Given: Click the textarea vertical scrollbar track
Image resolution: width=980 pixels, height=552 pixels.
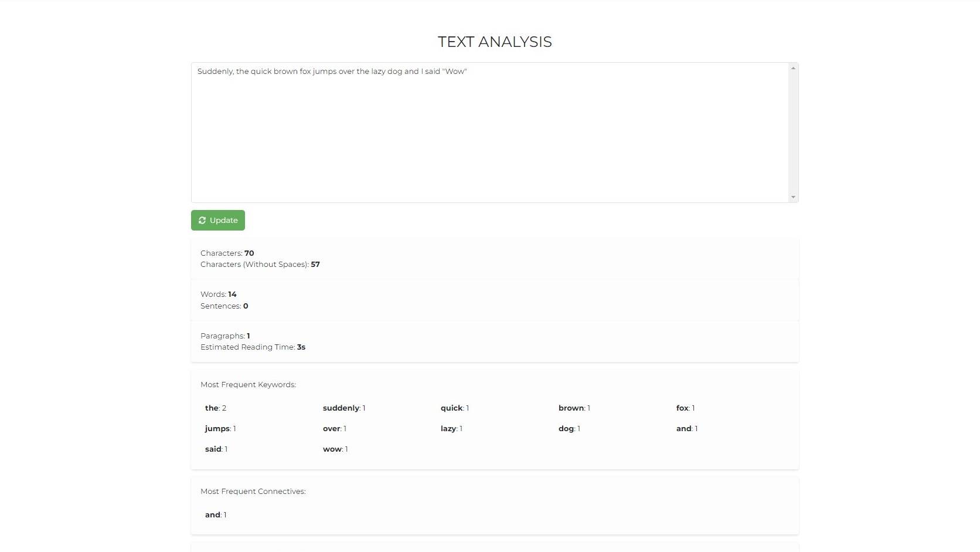Looking at the screenshot, I should [793, 133].
